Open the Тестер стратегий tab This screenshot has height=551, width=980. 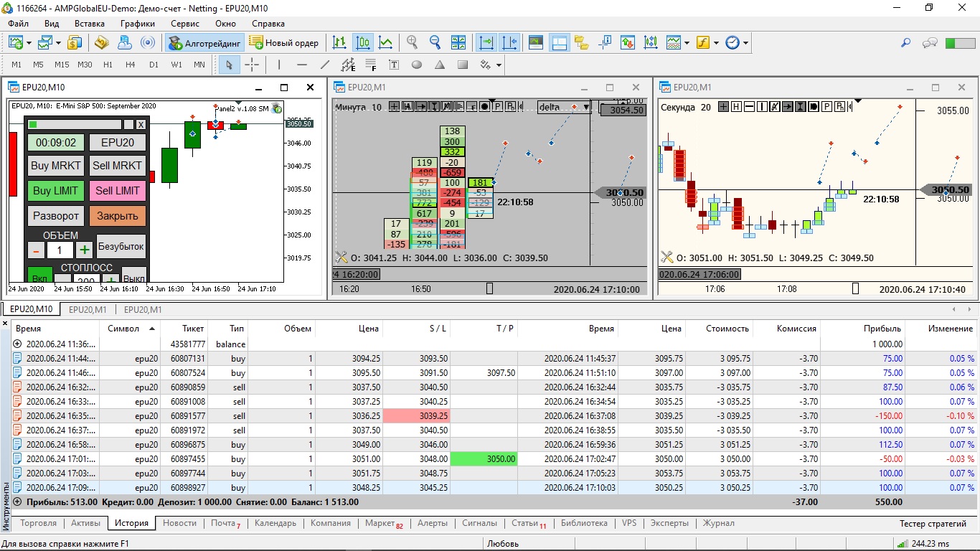[933, 524]
